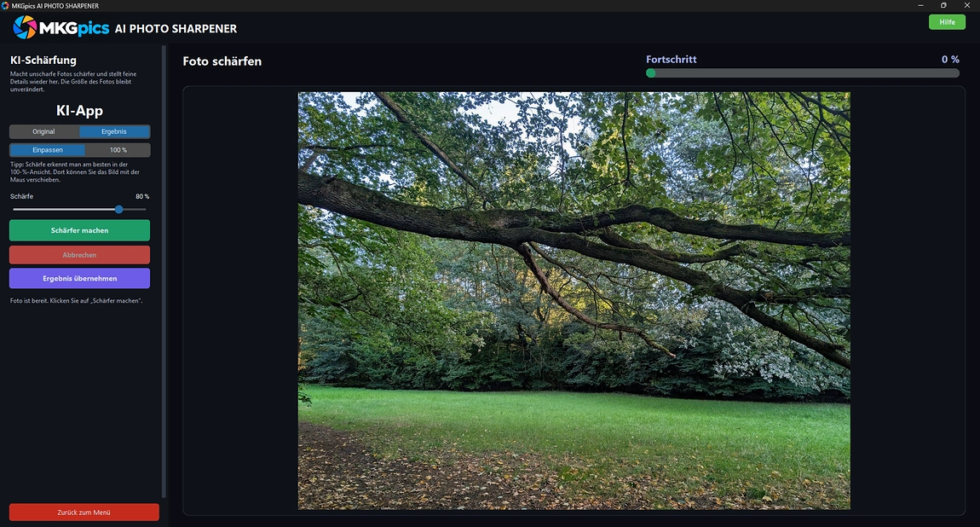Switch preview to Original view
The height and width of the screenshot is (527, 980).
[x=43, y=132]
